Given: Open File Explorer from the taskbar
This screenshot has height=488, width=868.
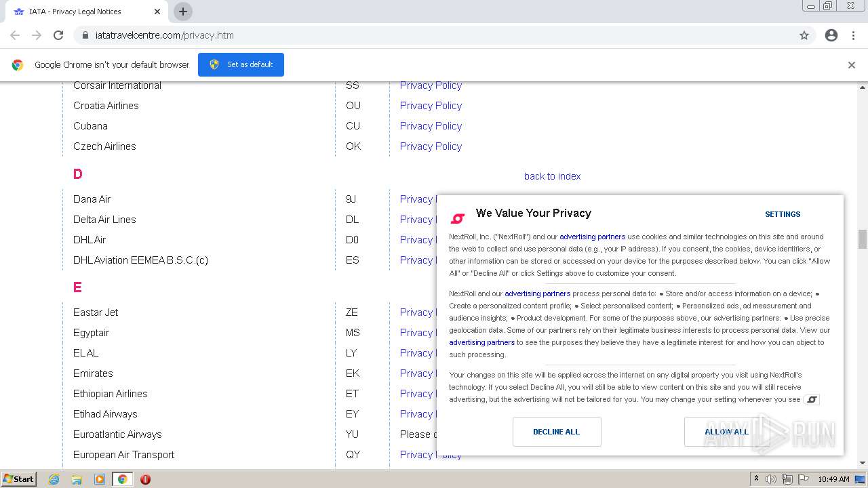Looking at the screenshot, I should (77, 479).
